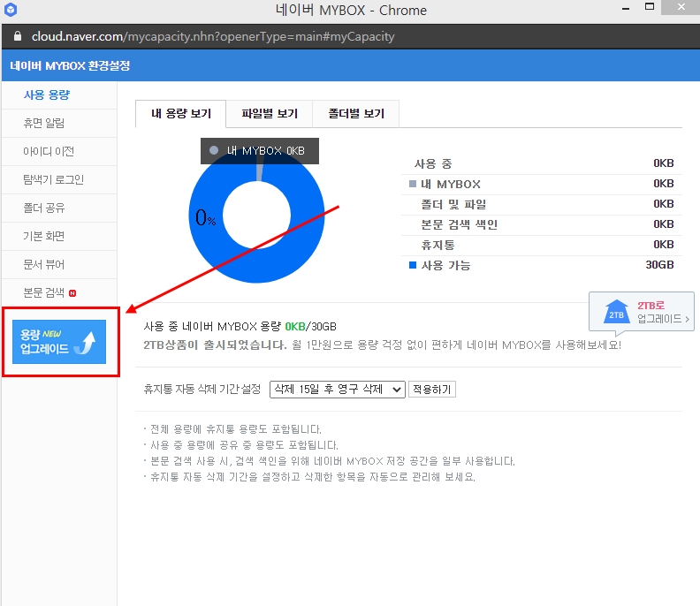This screenshot has height=606, width=700.
Task: Click the green 0KB usage text
Action: 295,327
